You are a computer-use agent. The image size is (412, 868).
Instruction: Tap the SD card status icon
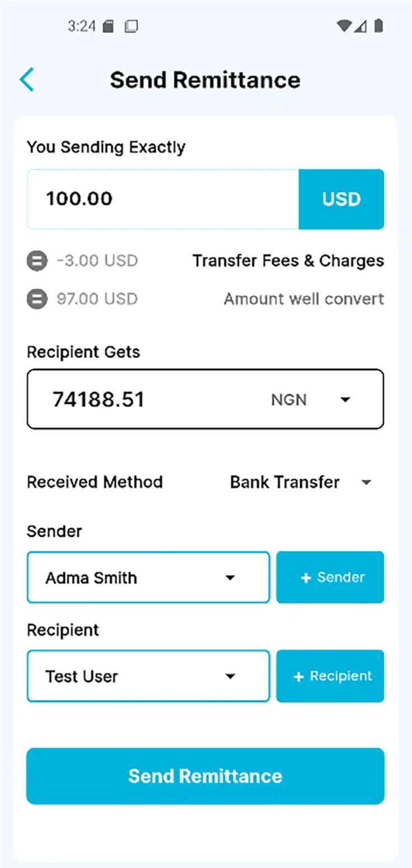(x=109, y=26)
